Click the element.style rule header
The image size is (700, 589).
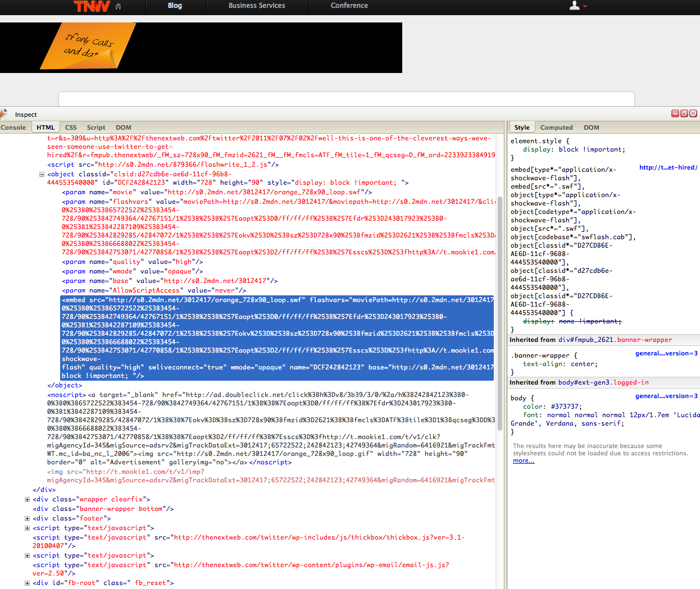pyautogui.click(x=540, y=141)
